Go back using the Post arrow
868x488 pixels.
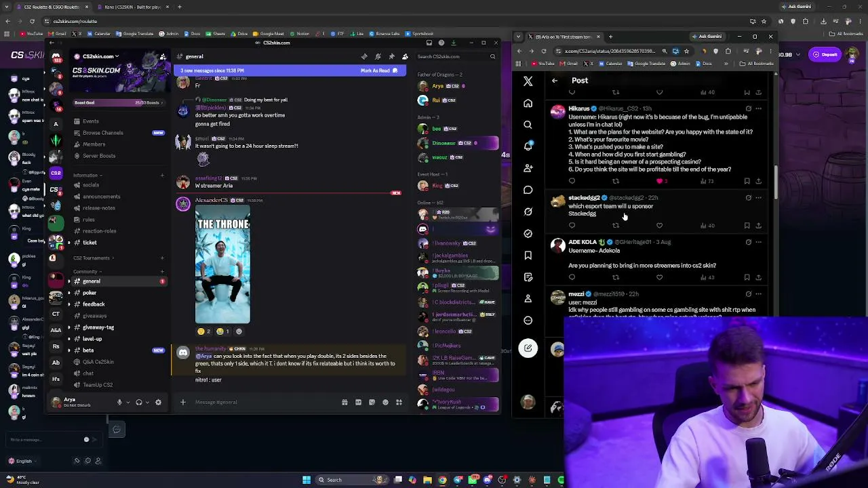(x=555, y=81)
